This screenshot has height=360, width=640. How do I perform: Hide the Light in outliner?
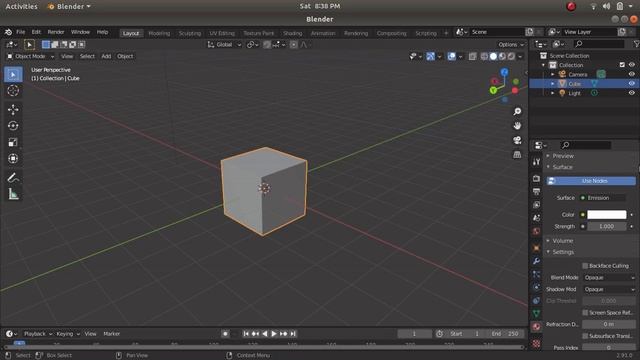tap(631, 93)
